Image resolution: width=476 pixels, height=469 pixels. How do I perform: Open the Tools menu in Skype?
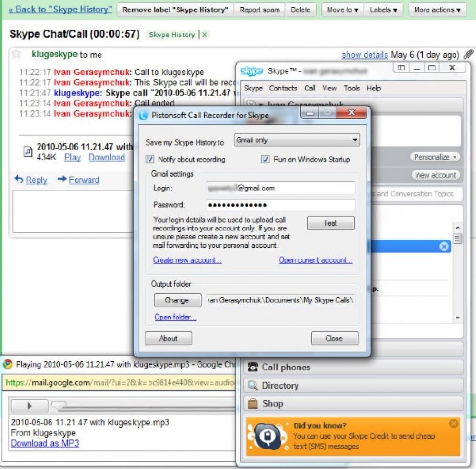352,88
